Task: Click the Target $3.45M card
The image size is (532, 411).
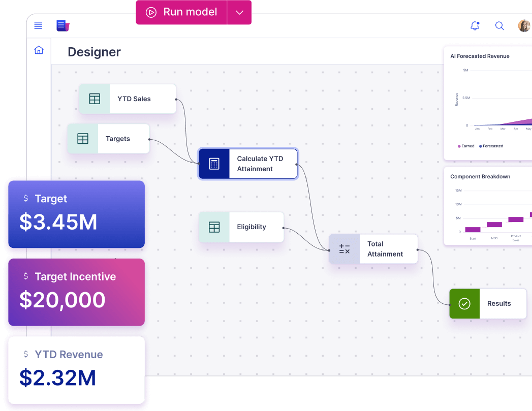Action: pos(77,214)
